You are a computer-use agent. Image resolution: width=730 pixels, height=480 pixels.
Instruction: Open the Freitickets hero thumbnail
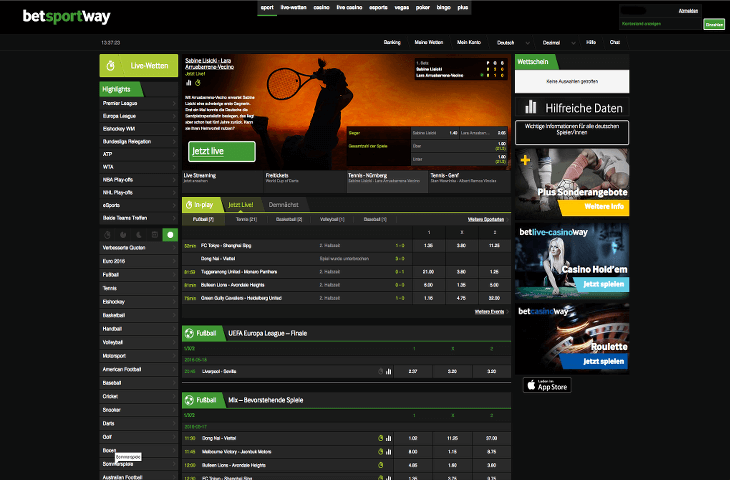304,182
